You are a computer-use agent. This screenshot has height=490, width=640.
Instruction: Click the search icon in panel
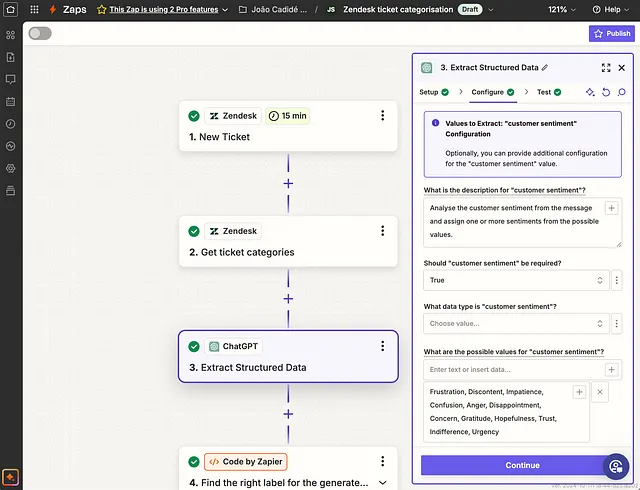(622, 92)
